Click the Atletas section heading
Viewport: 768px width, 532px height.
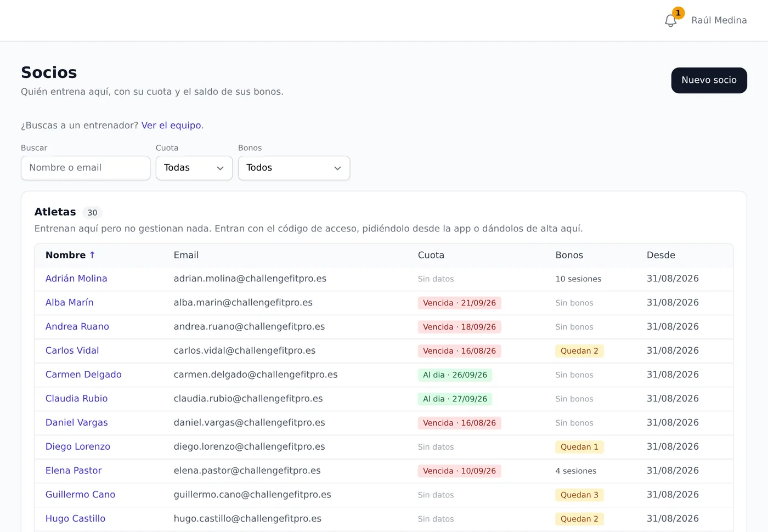[55, 212]
